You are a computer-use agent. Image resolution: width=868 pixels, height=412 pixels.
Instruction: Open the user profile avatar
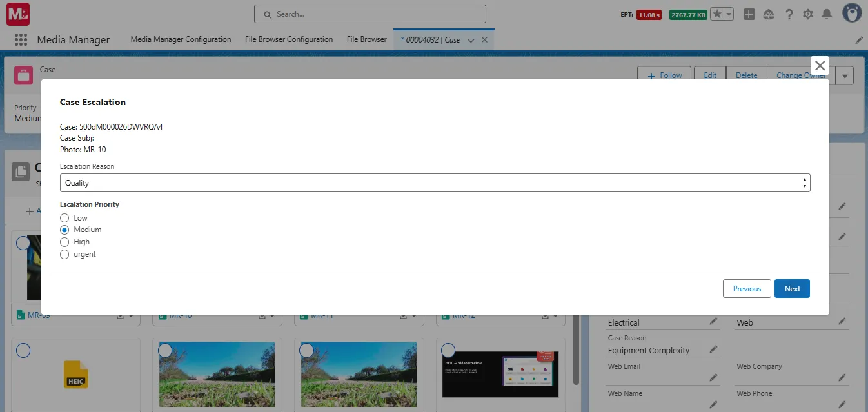click(x=853, y=14)
